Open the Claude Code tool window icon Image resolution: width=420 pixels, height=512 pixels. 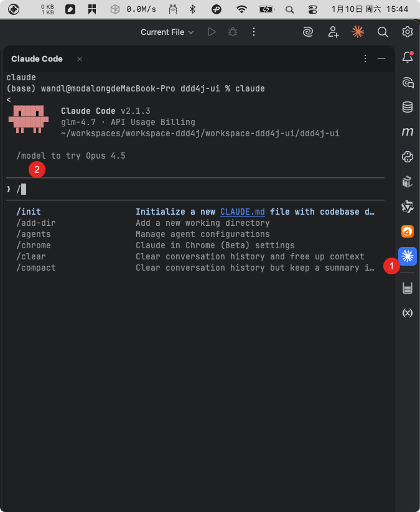click(x=408, y=256)
